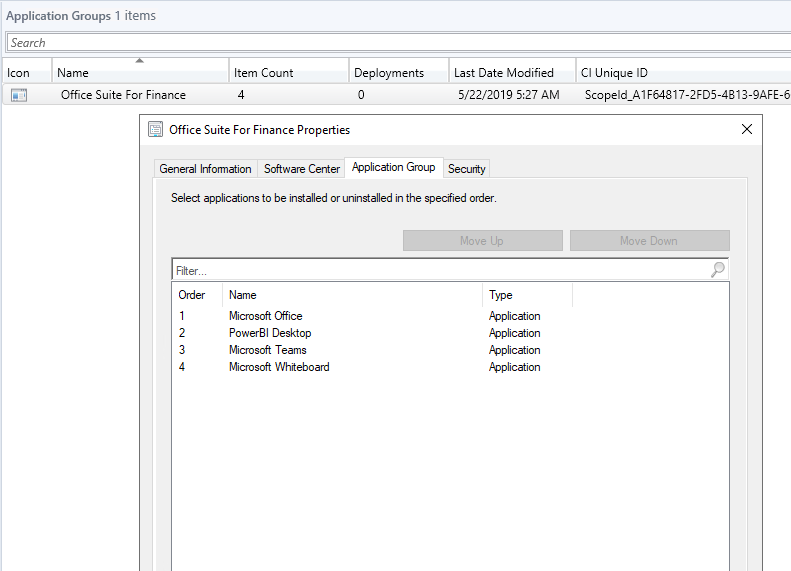Sort by the Item Count column header
The width and height of the screenshot is (791, 571).
289,73
